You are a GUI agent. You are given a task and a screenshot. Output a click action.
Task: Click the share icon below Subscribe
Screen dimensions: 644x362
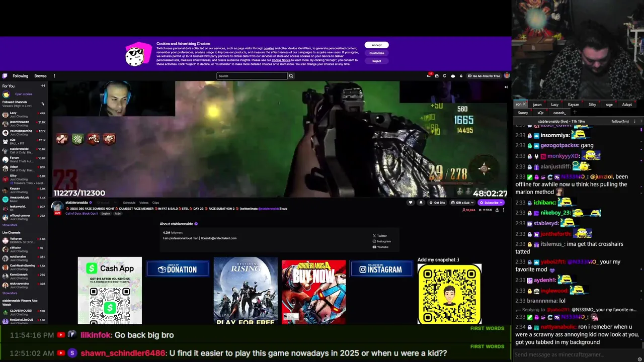[x=497, y=210]
